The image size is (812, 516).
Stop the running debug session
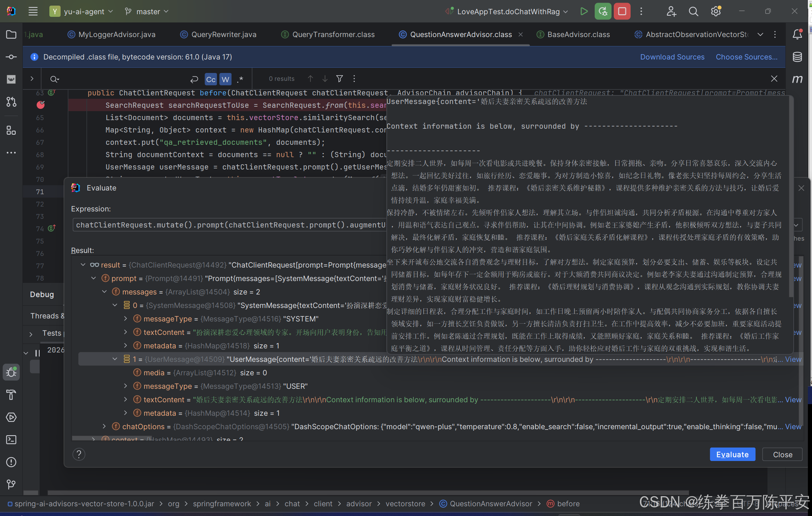(622, 12)
